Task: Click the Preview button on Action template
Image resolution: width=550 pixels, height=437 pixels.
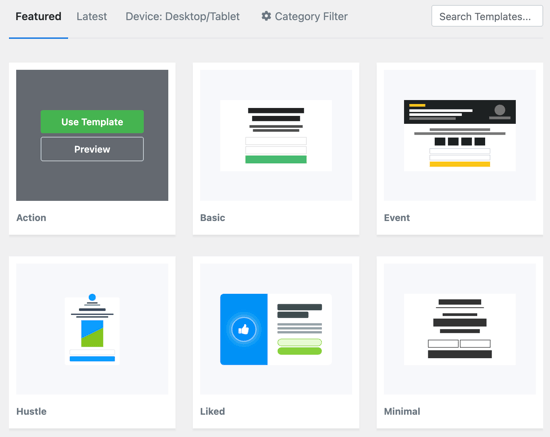Action: [92, 149]
